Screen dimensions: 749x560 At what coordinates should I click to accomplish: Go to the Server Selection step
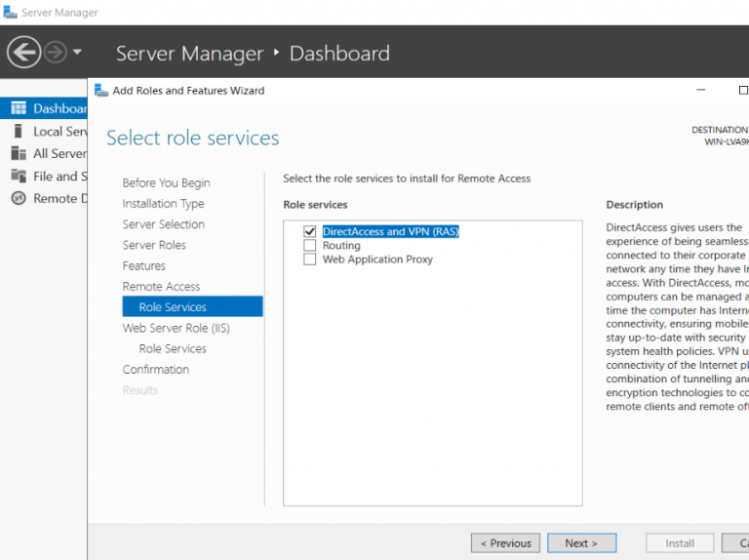pyautogui.click(x=164, y=224)
